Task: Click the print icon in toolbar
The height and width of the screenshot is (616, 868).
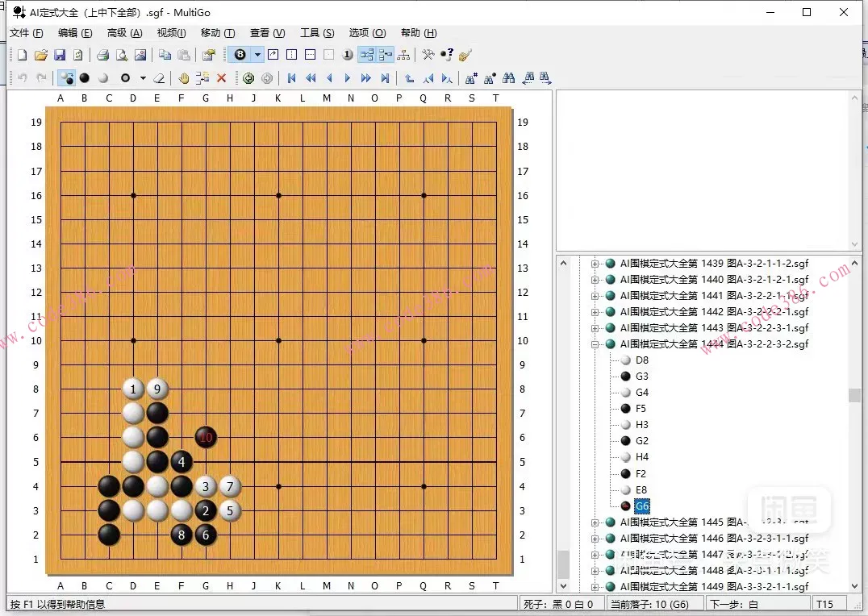Action: [102, 55]
